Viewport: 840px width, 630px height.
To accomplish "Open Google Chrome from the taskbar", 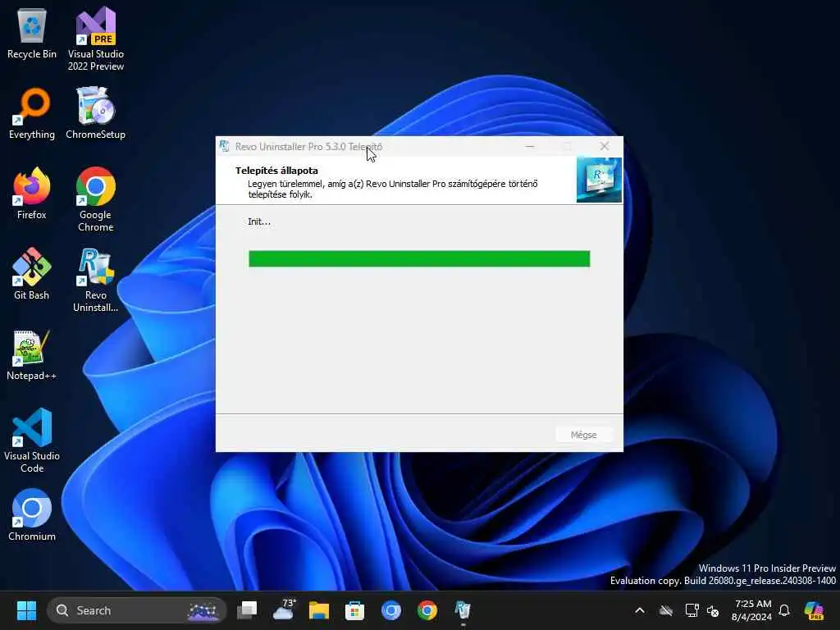I will (427, 610).
